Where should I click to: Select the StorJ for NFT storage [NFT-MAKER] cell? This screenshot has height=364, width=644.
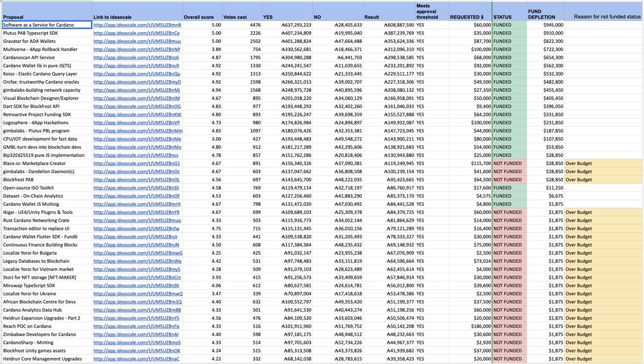click(x=46, y=278)
